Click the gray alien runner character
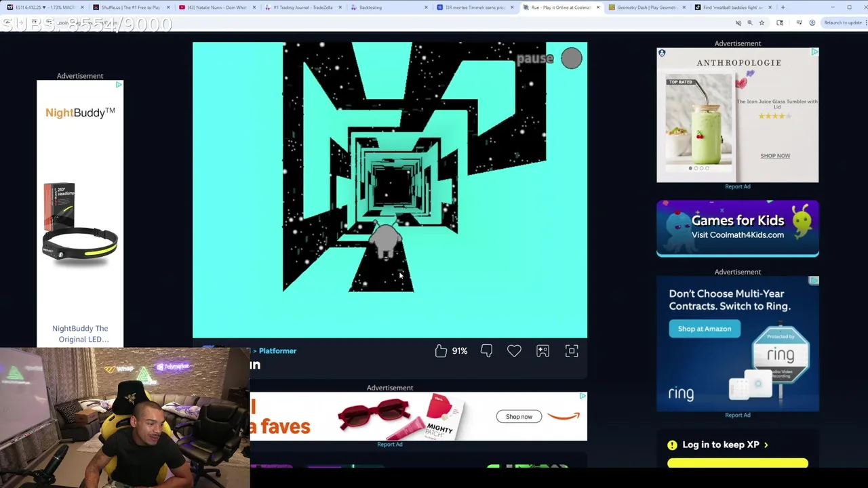This screenshot has width=868, height=488. pos(387,240)
